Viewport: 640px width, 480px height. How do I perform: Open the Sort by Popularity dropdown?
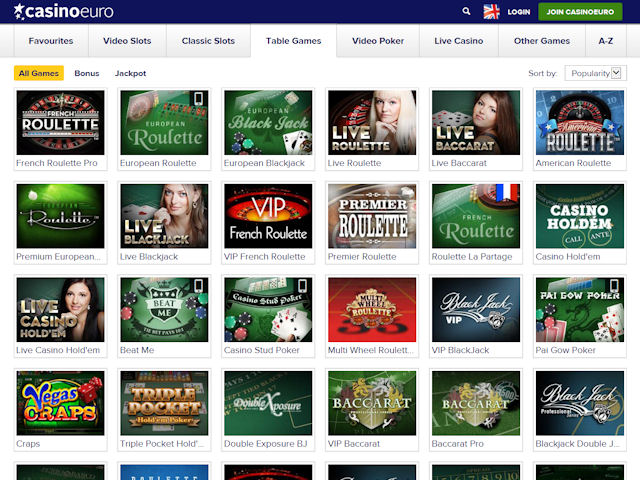pyautogui.click(x=596, y=73)
